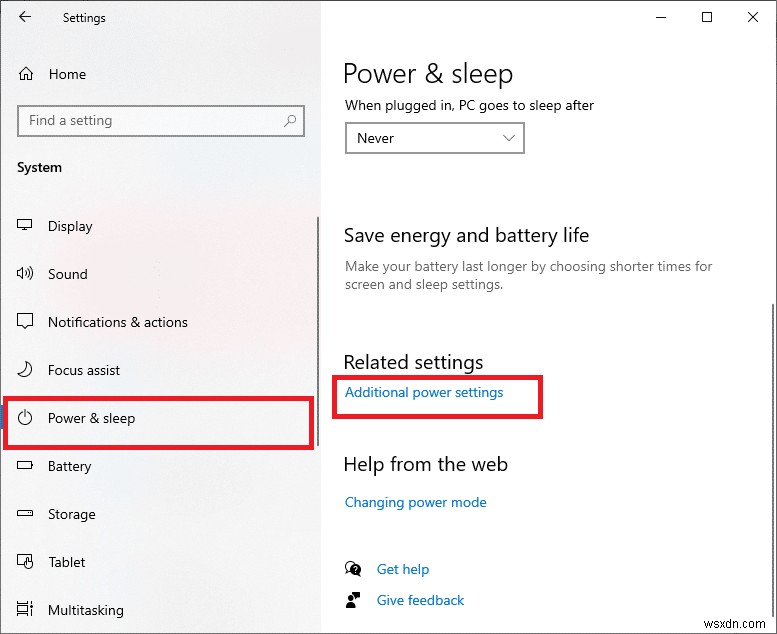
Task: Click the search magnifier icon
Action: [x=290, y=121]
